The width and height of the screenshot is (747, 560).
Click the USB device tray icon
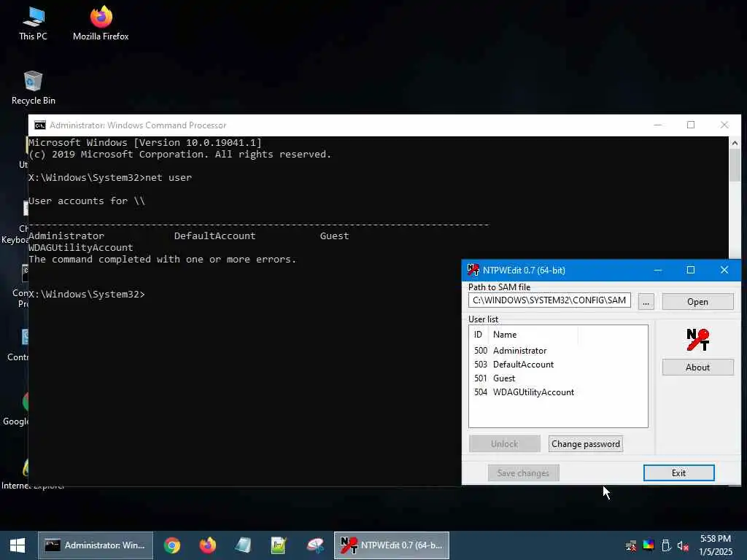[666, 545]
